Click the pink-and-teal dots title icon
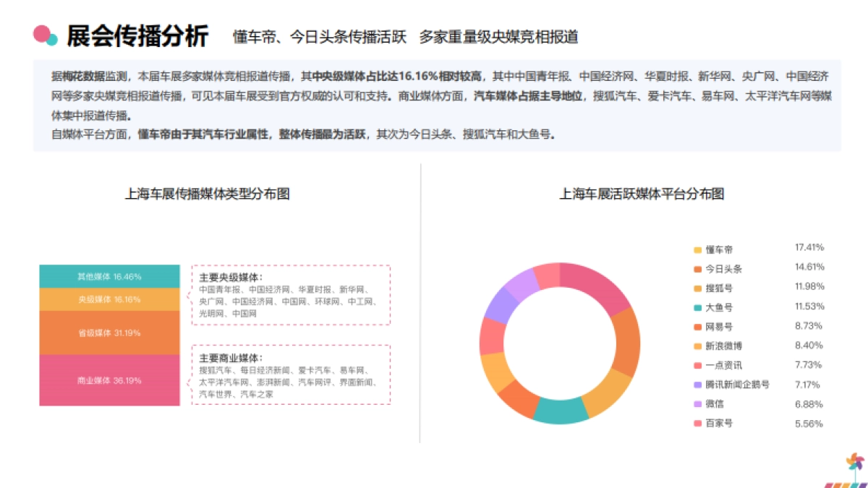Screen dimensions: 868x488 click(x=43, y=33)
